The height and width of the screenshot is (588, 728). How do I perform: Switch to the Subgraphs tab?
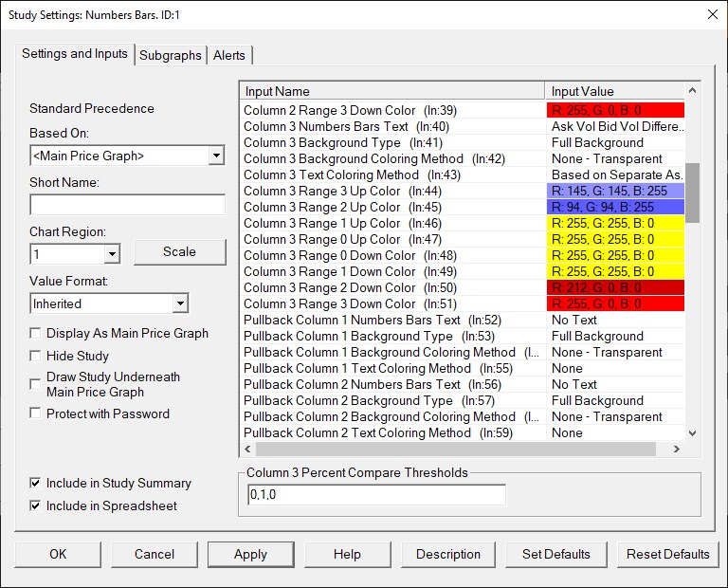(x=171, y=55)
